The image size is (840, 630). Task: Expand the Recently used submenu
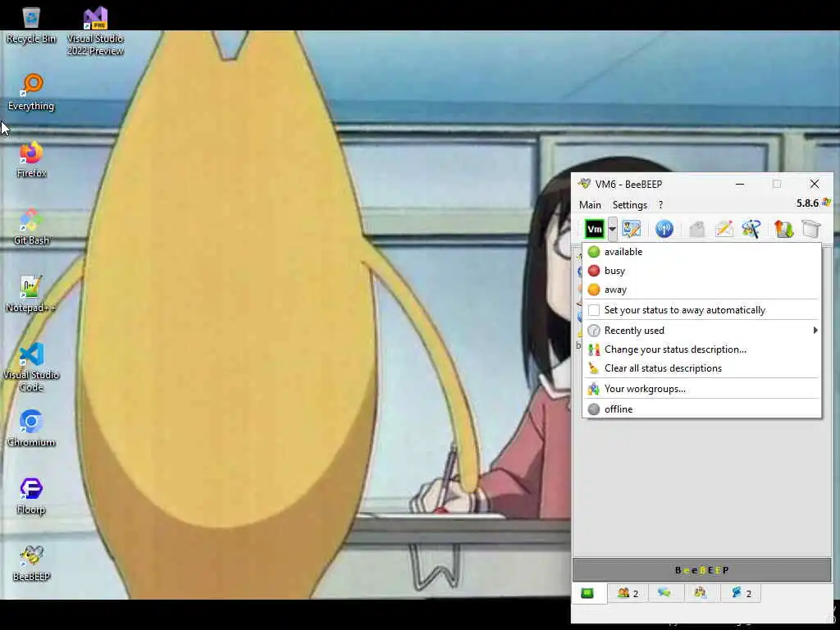[702, 331]
